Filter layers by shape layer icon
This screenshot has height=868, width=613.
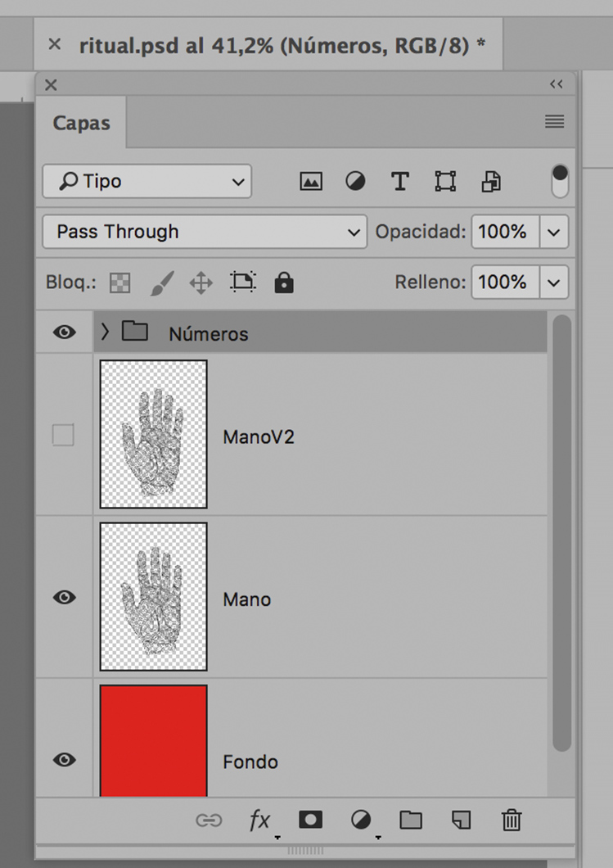click(x=445, y=182)
